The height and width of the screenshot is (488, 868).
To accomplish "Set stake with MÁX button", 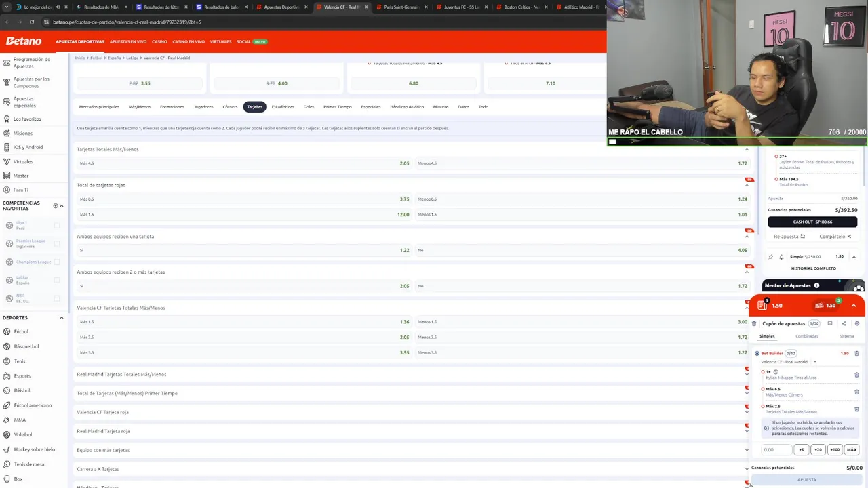I will (x=852, y=449).
